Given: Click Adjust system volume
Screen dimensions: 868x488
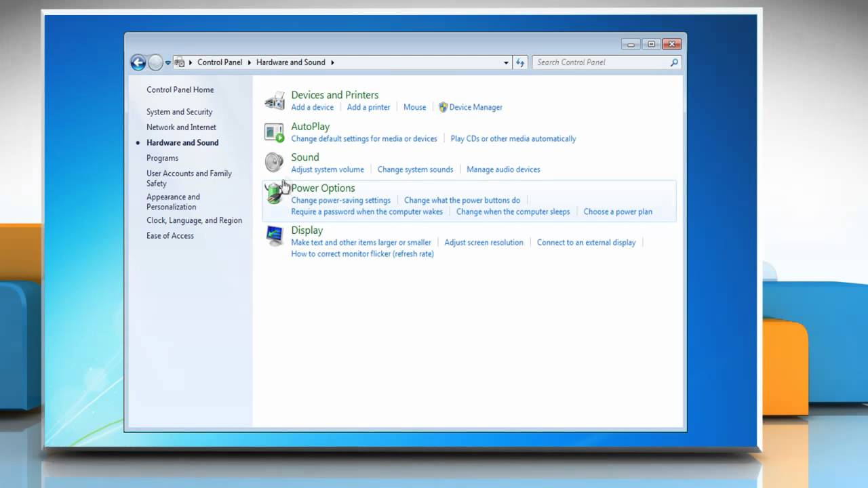Looking at the screenshot, I should pyautogui.click(x=328, y=169).
